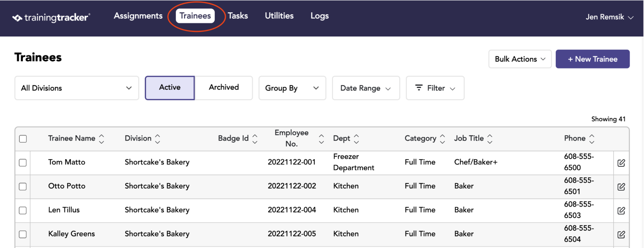Show Archived trainees
Screen dimensions: 644x248
pyautogui.click(x=224, y=88)
